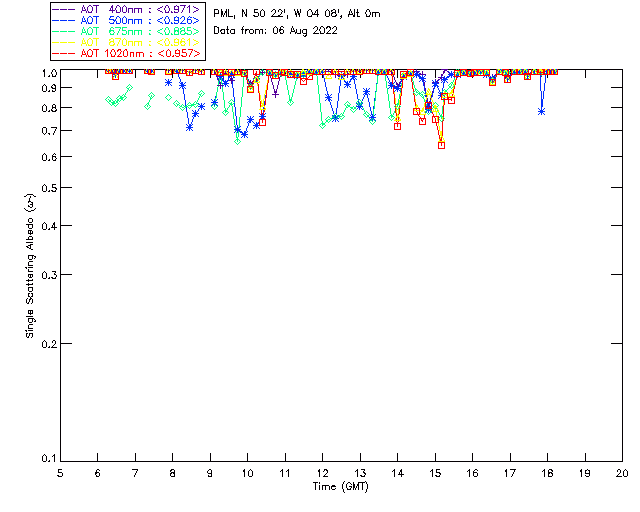Click the 0.2 y-axis tick label

tap(49, 344)
